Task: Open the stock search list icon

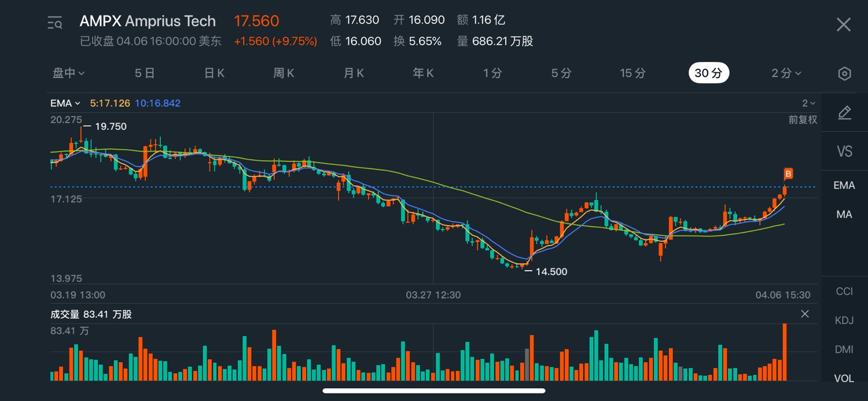Action: pos(55,23)
